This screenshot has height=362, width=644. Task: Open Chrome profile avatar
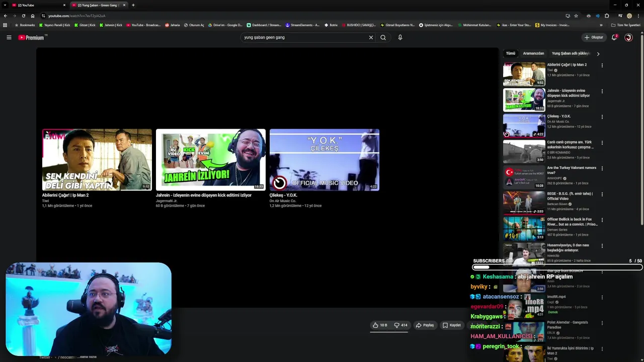pos(629,16)
